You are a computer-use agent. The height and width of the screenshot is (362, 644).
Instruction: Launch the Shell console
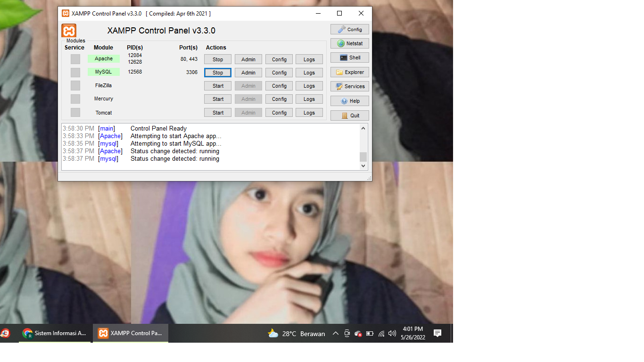[349, 58]
